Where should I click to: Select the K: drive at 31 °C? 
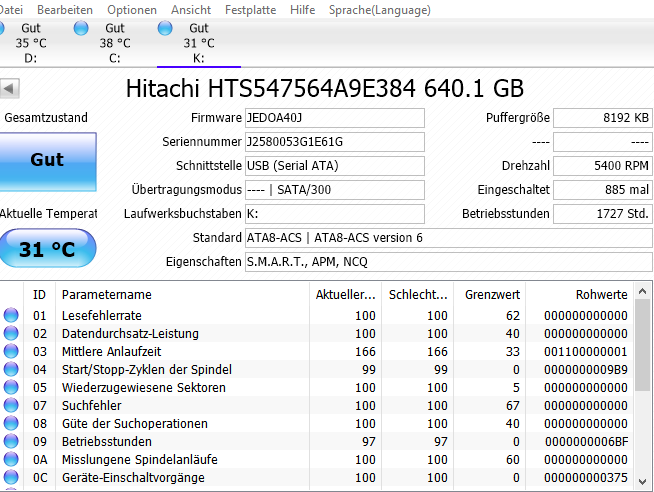click(x=199, y=43)
